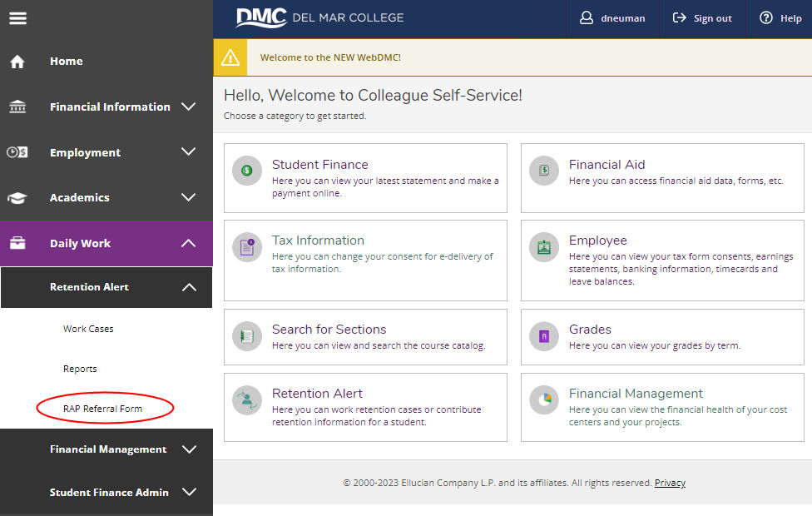Click the 'work retention cases' description text
This screenshot has width=812, height=516.
coord(377,416)
